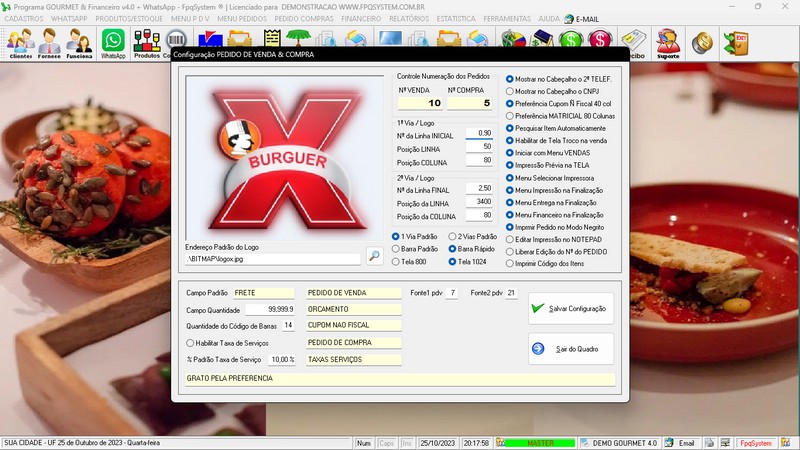Open the Funciona employees icon
The image size is (800, 450).
79,43
